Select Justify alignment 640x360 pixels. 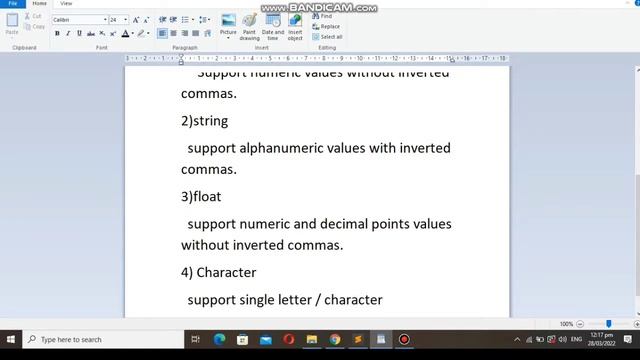pos(196,33)
